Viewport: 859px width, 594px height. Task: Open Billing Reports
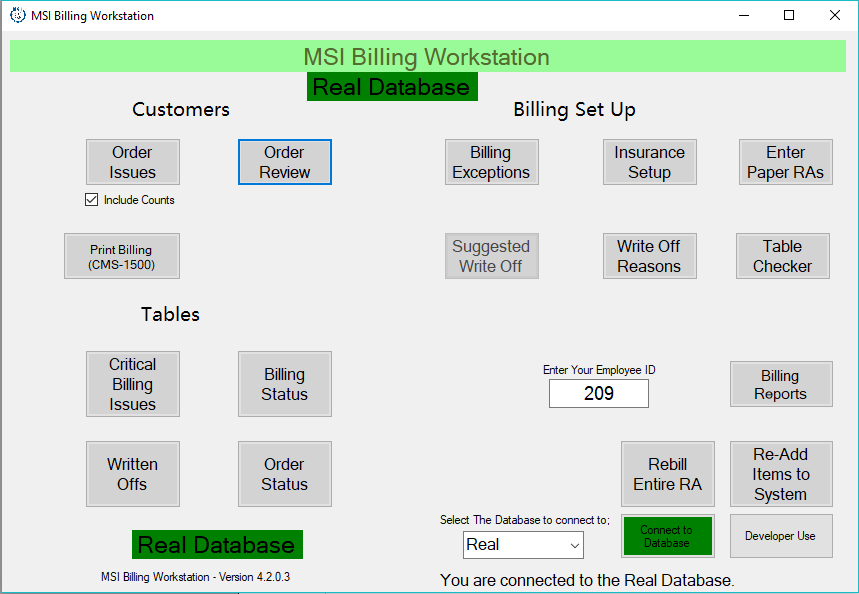pyautogui.click(x=780, y=384)
